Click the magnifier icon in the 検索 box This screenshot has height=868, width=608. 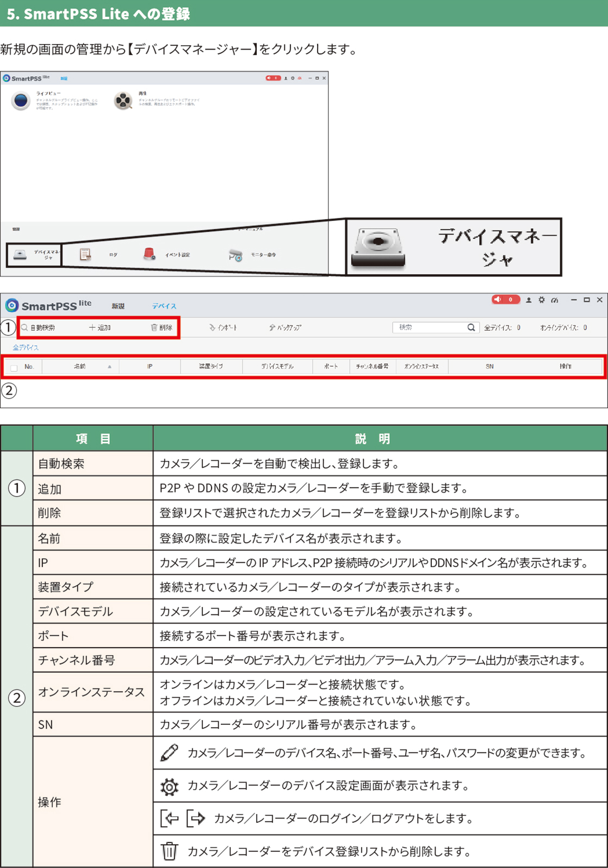(471, 328)
